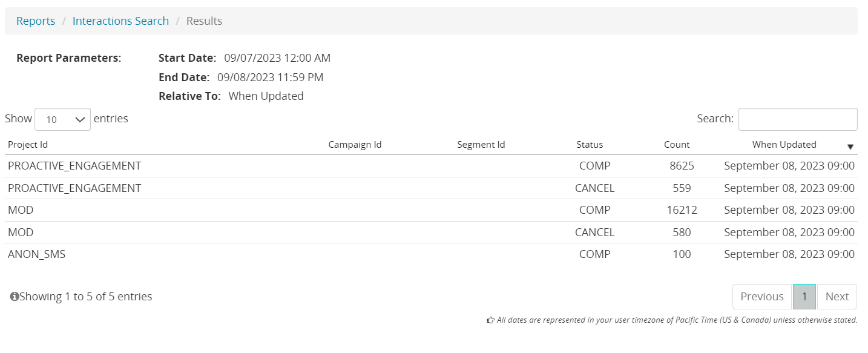868x353 pixels.
Task: Go to the Previous page
Action: pyautogui.click(x=761, y=297)
